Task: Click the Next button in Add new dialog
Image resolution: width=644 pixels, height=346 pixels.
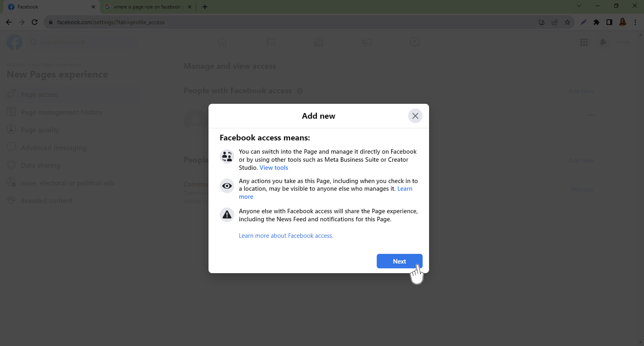Action: pyautogui.click(x=399, y=261)
